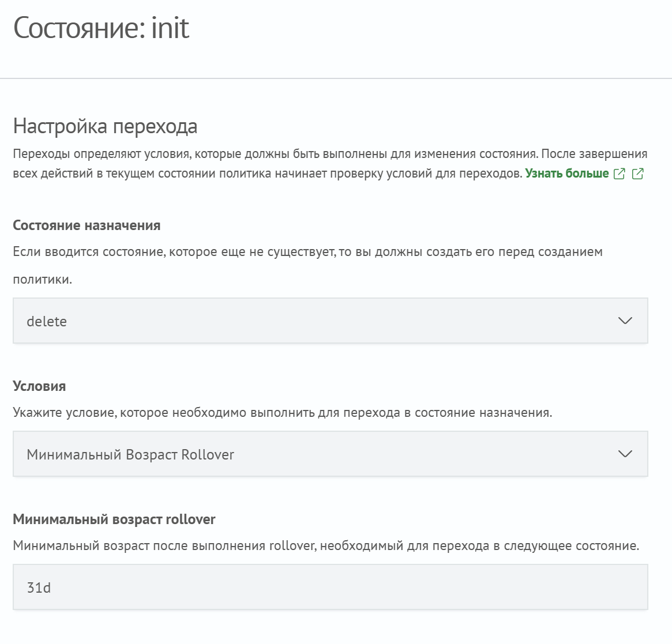
Task: Click the chevron on the conditions dropdown
Action: click(625, 454)
